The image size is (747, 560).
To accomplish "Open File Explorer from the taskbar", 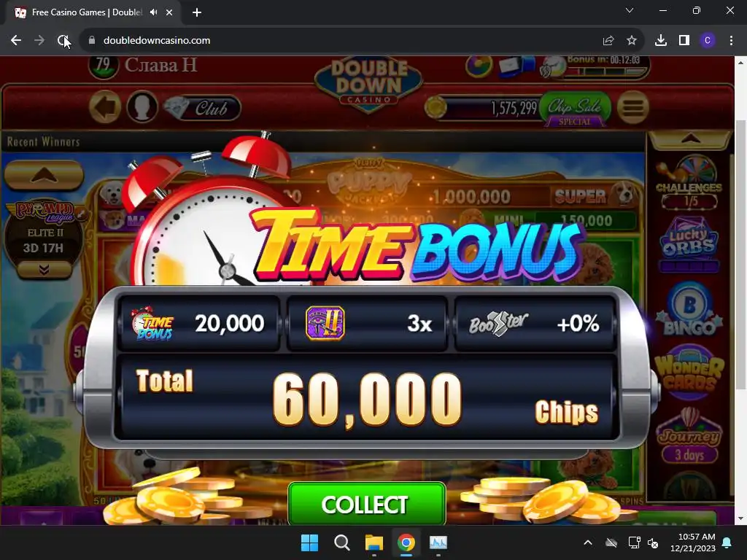I will [374, 542].
